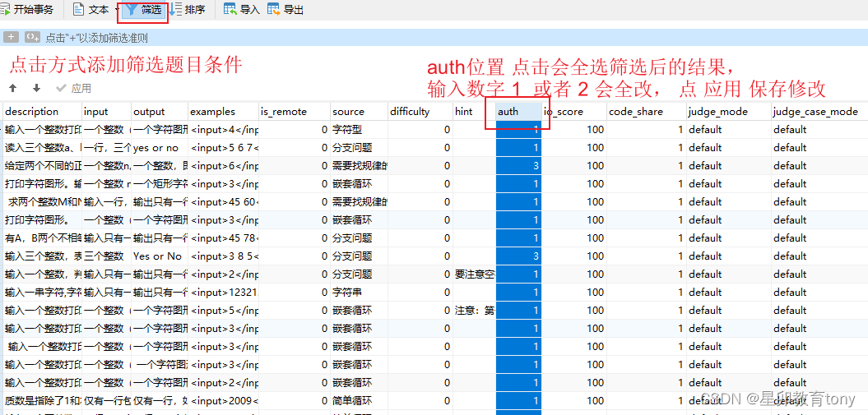This screenshot has width=868, height=415.
Task: Click description cell 输入三个整数，表
Action: pos(42,256)
